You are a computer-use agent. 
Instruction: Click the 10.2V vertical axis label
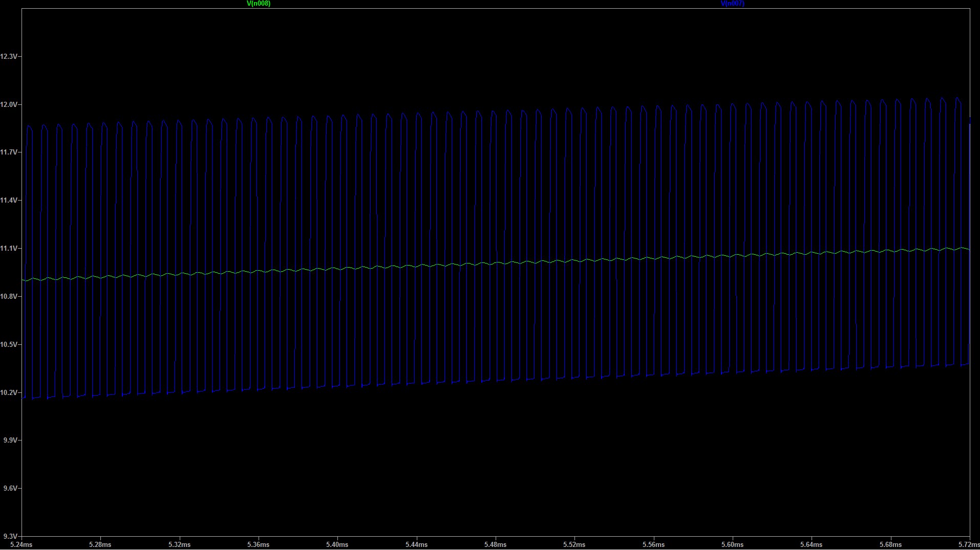[9, 393]
